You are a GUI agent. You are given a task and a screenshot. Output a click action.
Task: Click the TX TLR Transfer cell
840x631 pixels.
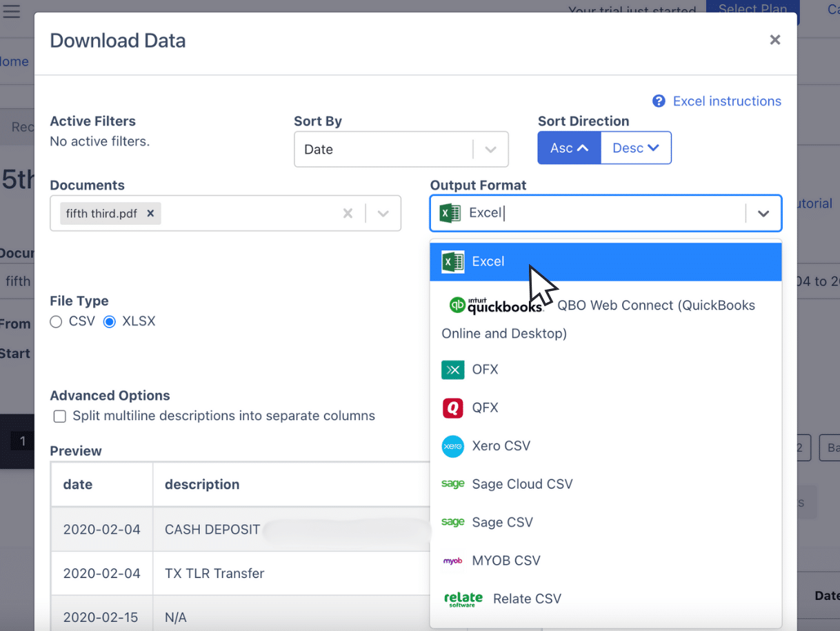292,573
